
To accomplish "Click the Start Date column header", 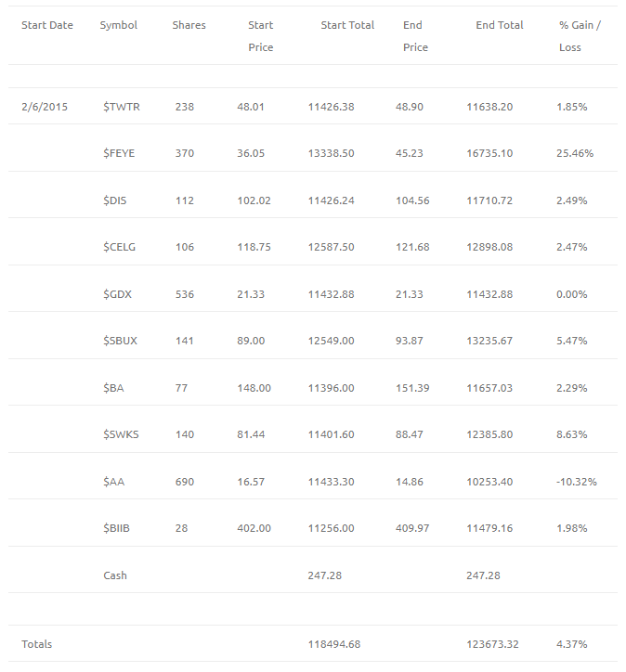I will (x=47, y=25).
